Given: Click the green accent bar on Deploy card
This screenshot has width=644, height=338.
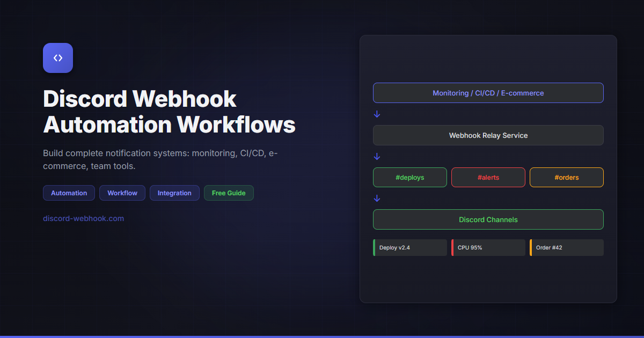Looking at the screenshot, I should pyautogui.click(x=374, y=247).
